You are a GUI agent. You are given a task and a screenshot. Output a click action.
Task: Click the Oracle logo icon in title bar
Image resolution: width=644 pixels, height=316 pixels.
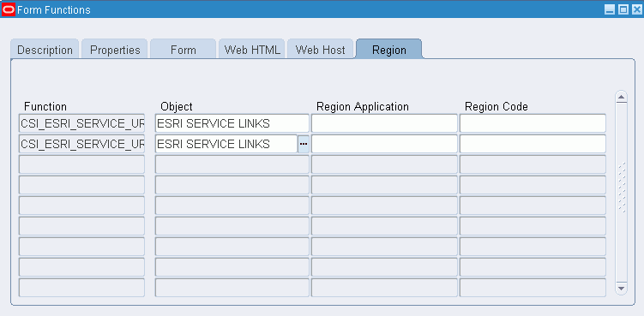[9, 9]
